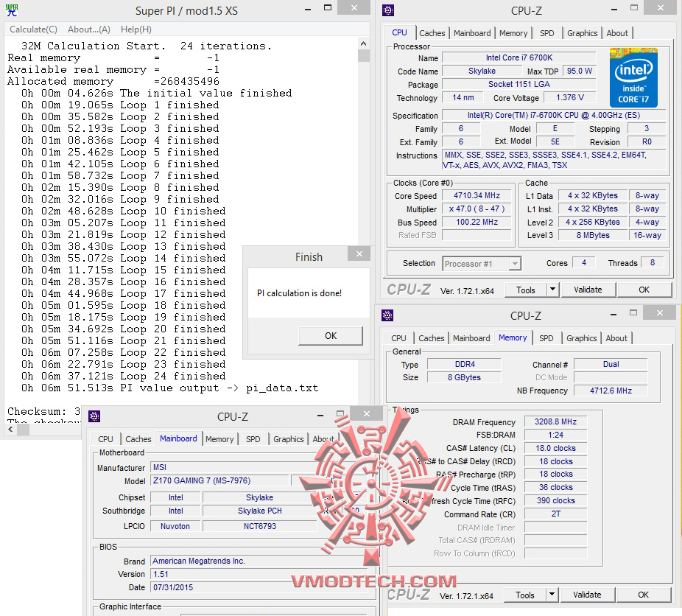Select About tab in Memory CPU-Z window
Image resolution: width=682 pixels, height=616 pixels.
click(616, 338)
